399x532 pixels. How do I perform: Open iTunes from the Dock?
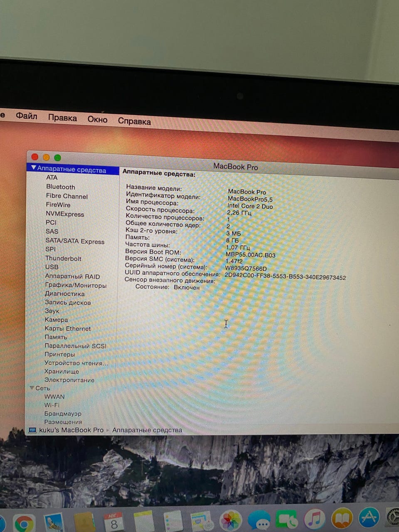pyautogui.click(x=315, y=519)
